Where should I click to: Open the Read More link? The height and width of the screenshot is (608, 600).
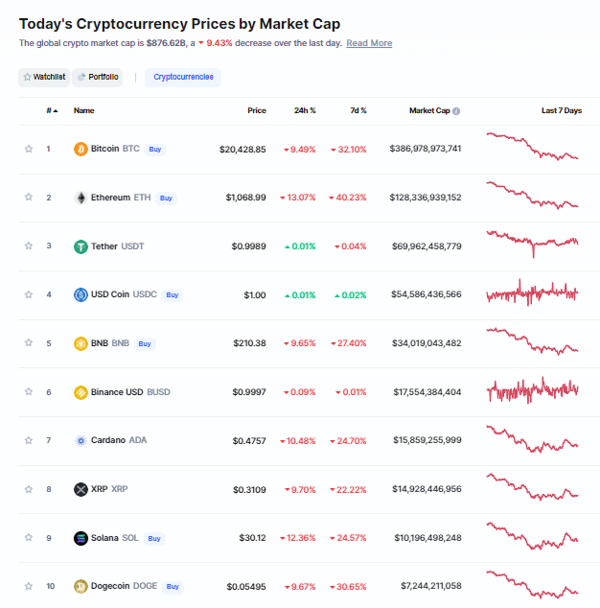(369, 44)
